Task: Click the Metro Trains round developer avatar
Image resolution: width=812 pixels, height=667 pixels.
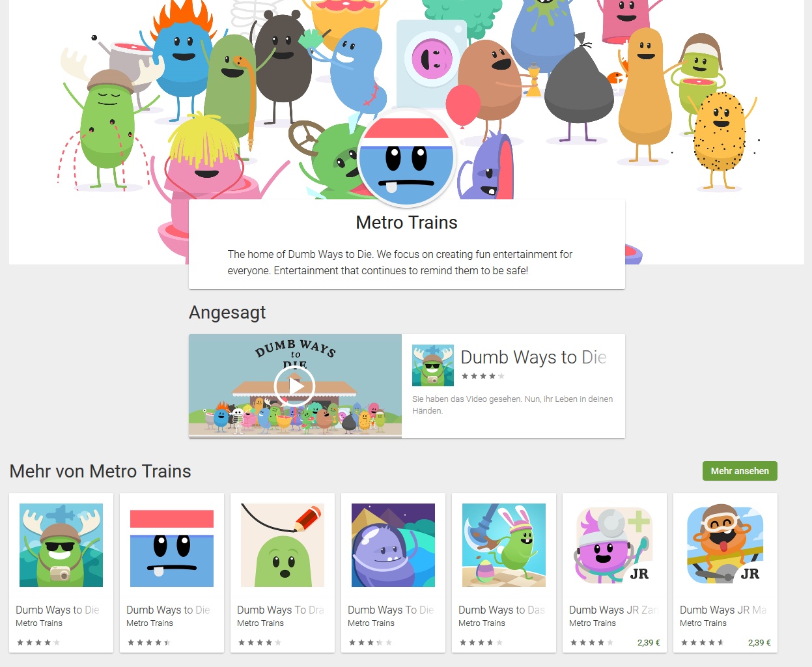Action: [407, 158]
